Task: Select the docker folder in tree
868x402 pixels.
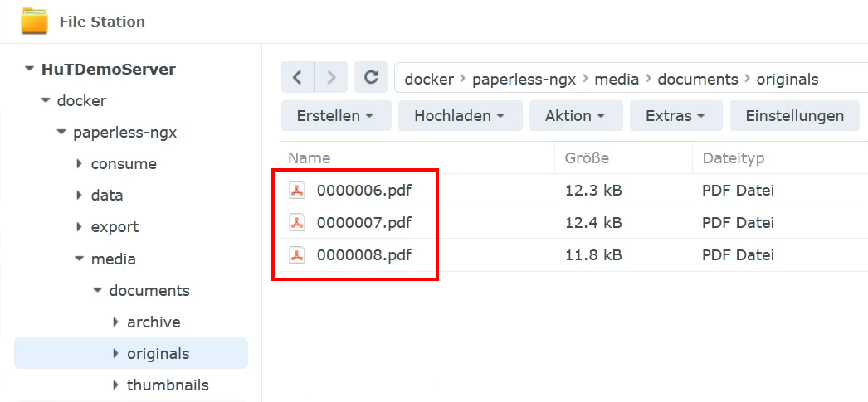Action: pos(82,101)
